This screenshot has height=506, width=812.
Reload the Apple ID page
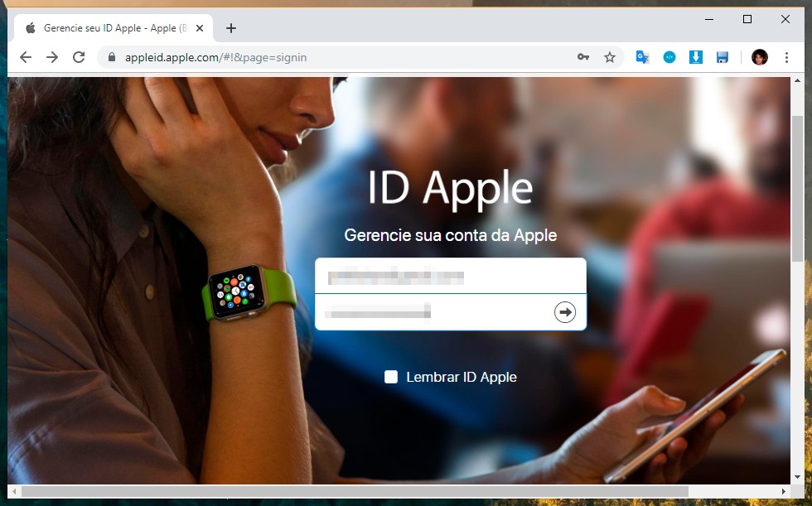(79, 57)
